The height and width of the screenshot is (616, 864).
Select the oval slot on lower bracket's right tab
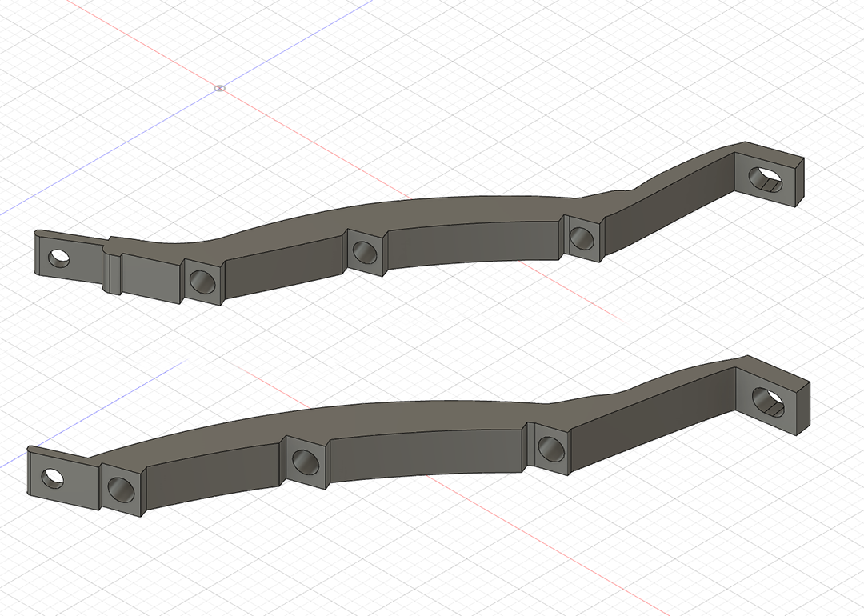pyautogui.click(x=769, y=402)
